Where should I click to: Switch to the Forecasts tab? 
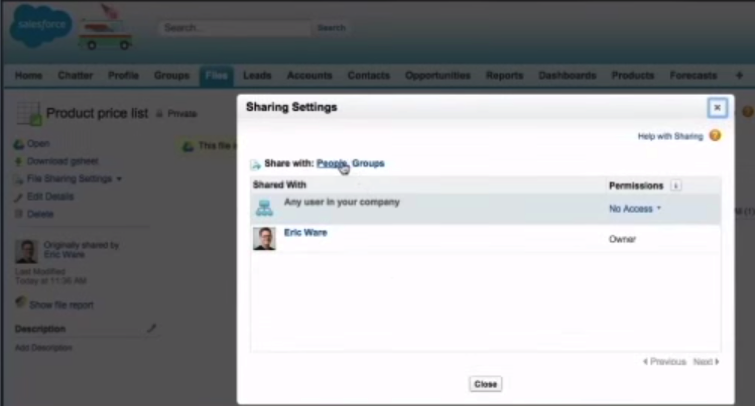[693, 76]
